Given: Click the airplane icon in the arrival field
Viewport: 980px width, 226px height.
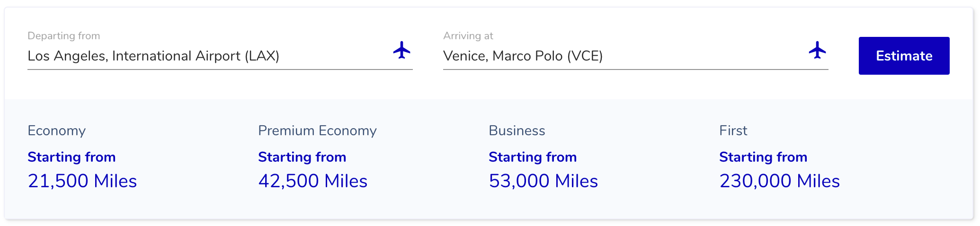Looking at the screenshot, I should tap(817, 50).
